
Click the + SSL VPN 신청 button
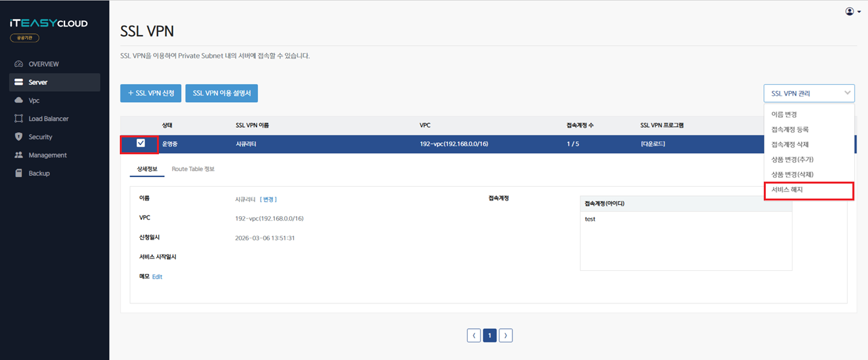coord(150,93)
